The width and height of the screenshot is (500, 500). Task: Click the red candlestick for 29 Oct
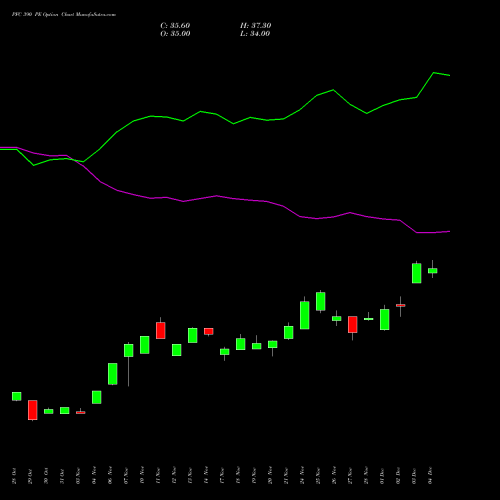(x=33, y=410)
